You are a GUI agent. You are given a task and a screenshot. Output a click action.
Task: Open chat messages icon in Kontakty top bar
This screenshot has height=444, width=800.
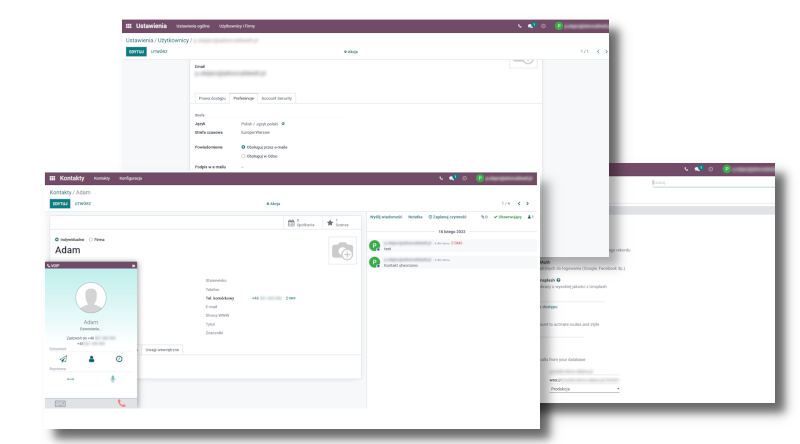click(x=452, y=178)
